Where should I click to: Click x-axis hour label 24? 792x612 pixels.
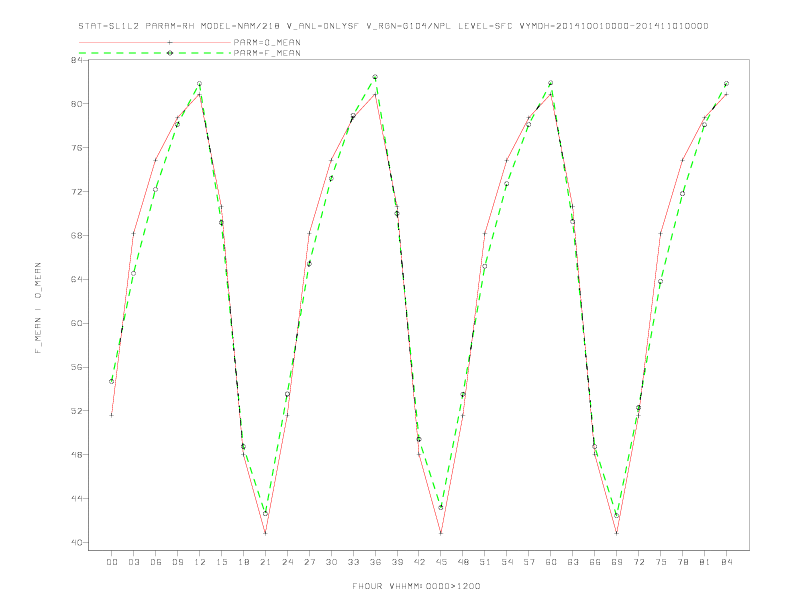tap(287, 562)
